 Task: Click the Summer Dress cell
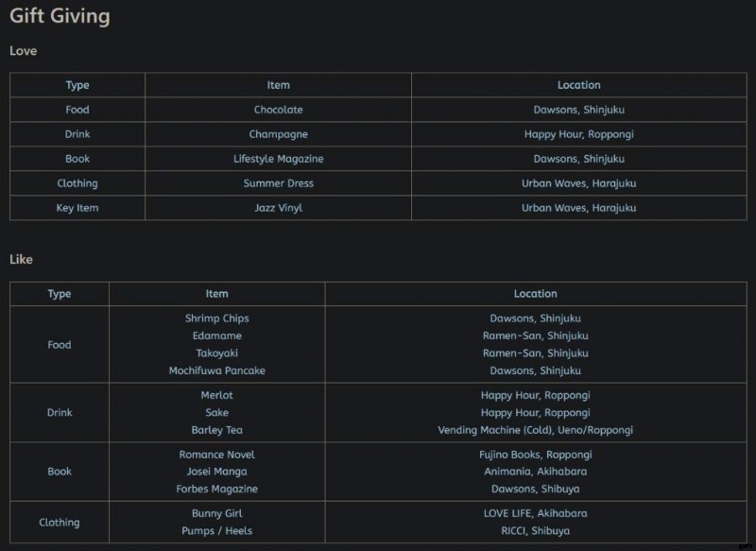278,183
